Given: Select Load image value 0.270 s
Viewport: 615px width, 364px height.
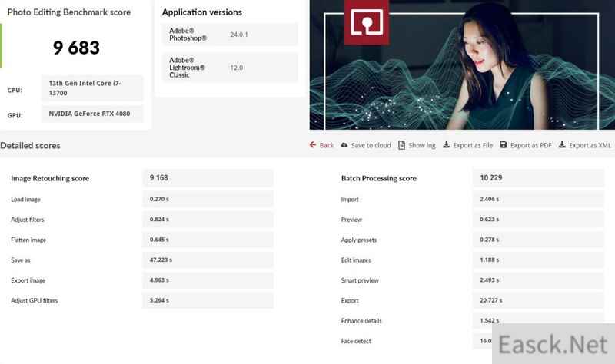Looking at the screenshot, I should (208, 199).
